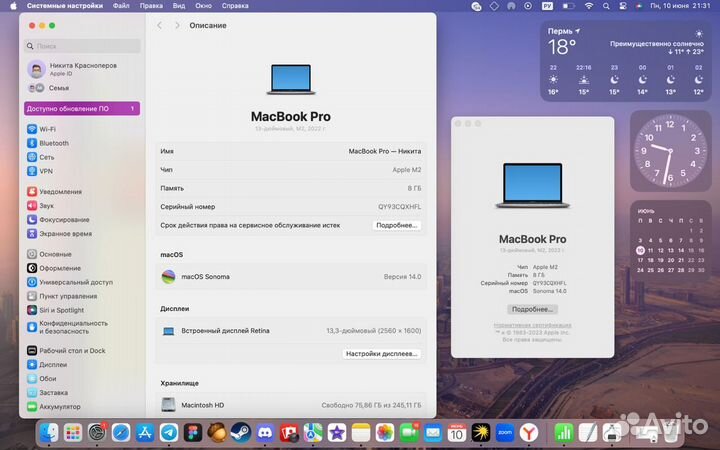Screen dimensions: 720x450
Task: Open the App Store Dock icon
Action: 145,433
